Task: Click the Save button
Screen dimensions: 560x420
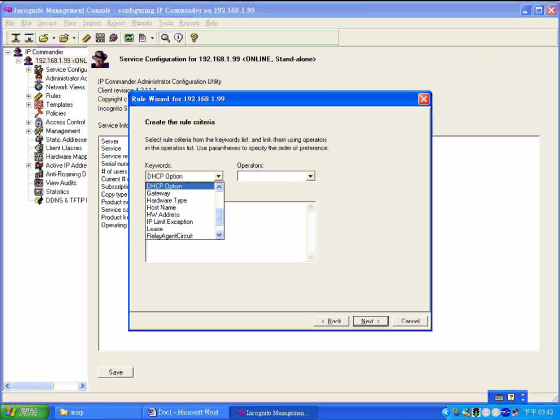Action: [116, 372]
